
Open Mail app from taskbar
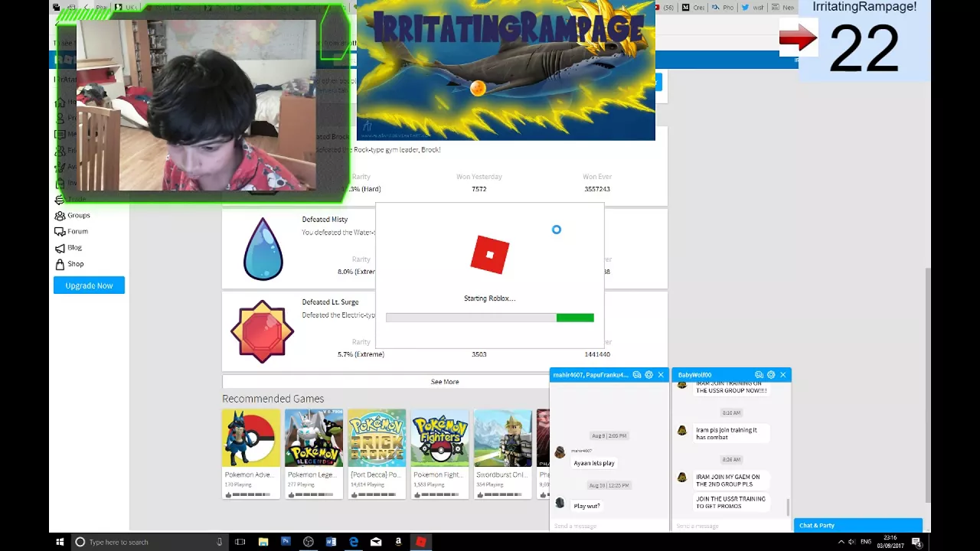click(x=376, y=542)
